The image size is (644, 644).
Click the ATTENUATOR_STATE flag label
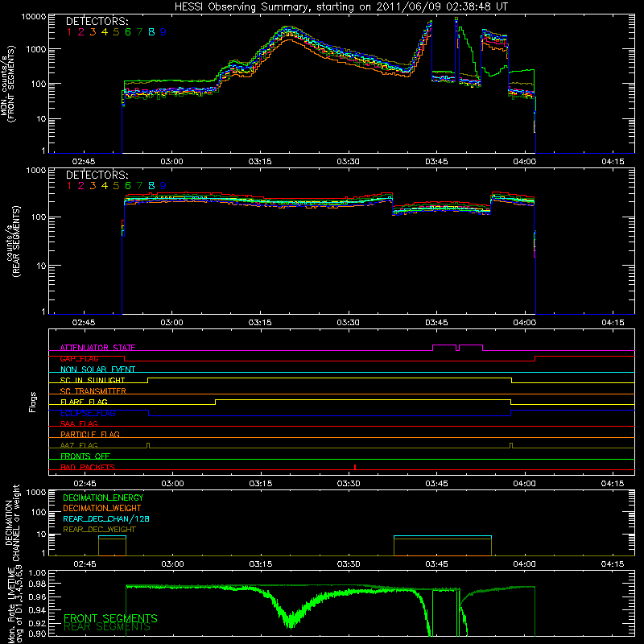tap(97, 348)
